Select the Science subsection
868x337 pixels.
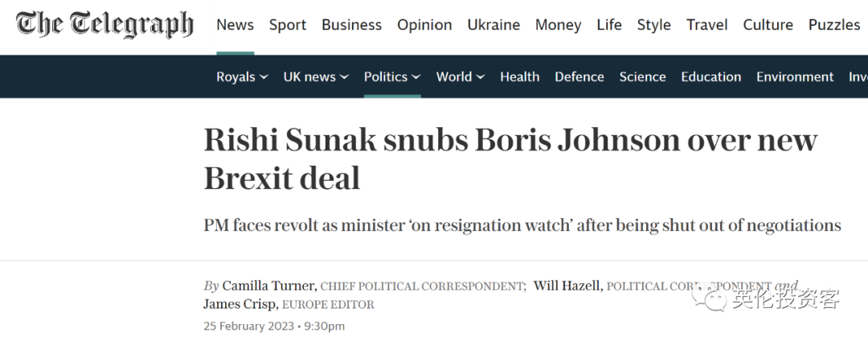click(643, 77)
